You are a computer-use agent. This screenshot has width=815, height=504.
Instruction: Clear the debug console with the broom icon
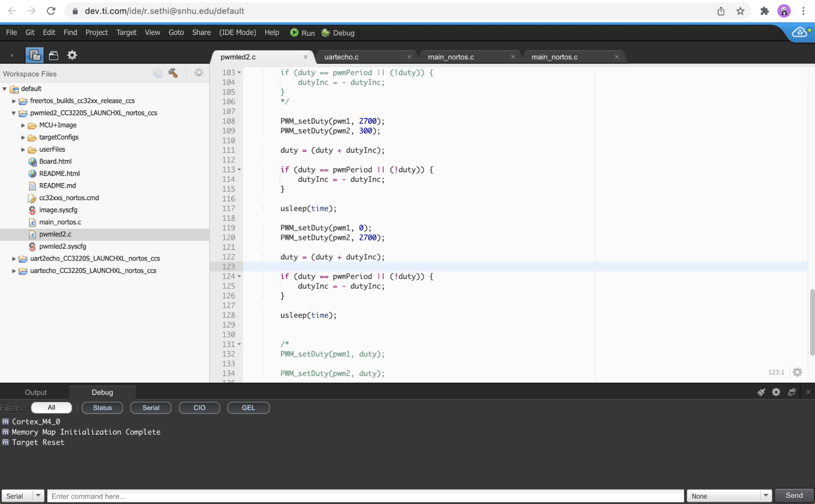(x=761, y=392)
